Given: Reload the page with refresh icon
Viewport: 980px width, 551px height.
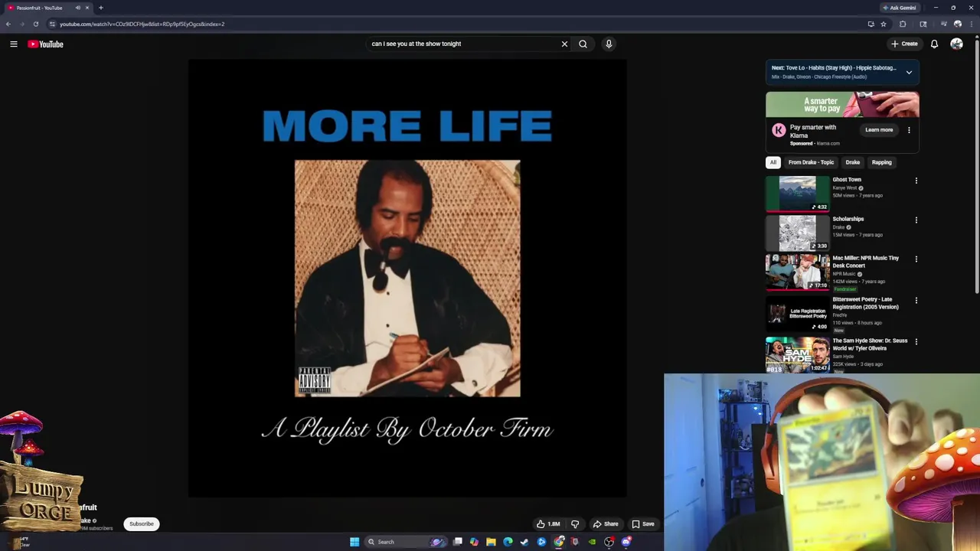Looking at the screenshot, I should [35, 24].
